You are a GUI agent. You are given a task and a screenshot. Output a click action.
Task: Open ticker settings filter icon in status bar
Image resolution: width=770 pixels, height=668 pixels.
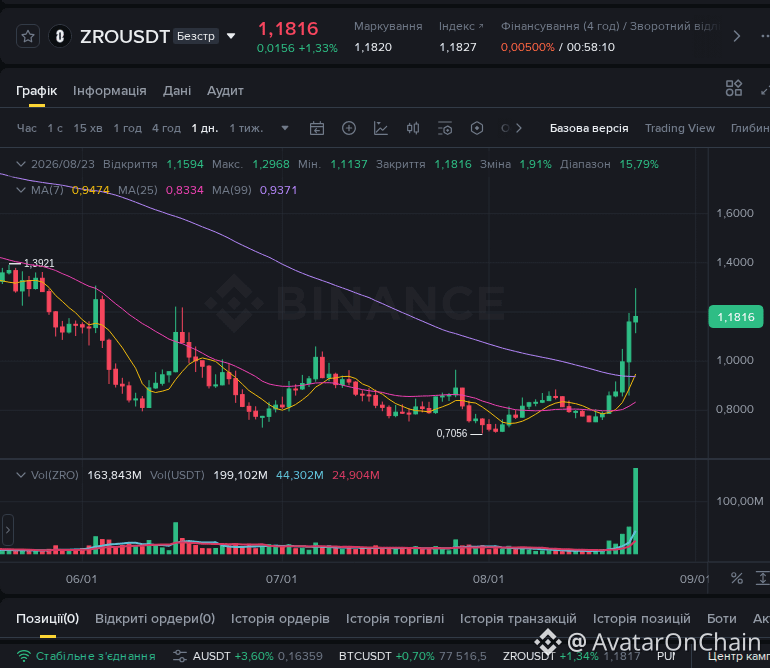(180, 656)
